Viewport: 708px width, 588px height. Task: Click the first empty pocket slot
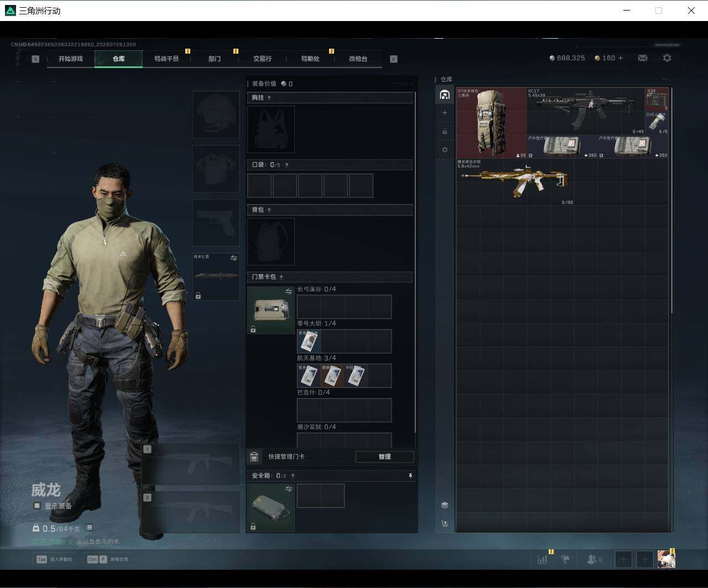click(x=259, y=186)
